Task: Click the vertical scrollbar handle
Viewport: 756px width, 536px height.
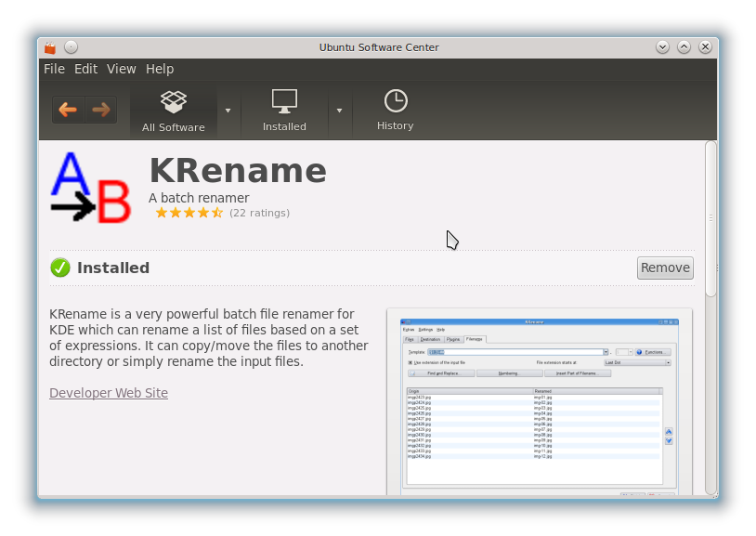Action: tap(710, 218)
